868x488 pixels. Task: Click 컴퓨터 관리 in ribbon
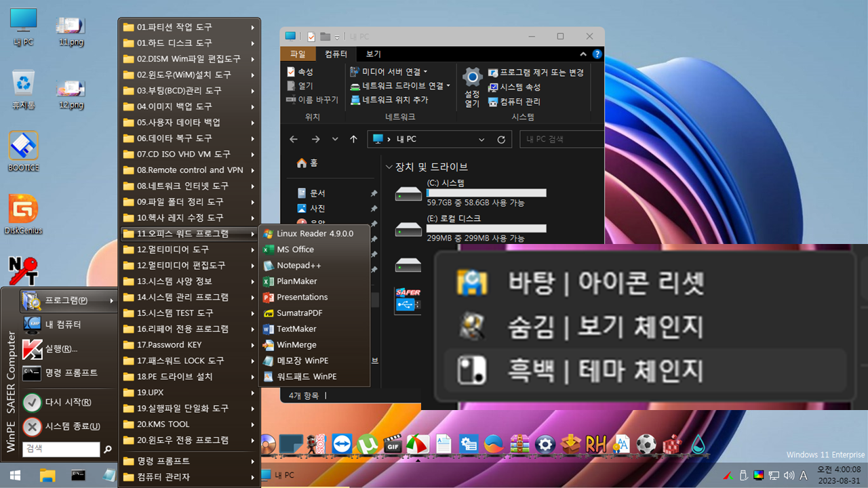tap(515, 102)
